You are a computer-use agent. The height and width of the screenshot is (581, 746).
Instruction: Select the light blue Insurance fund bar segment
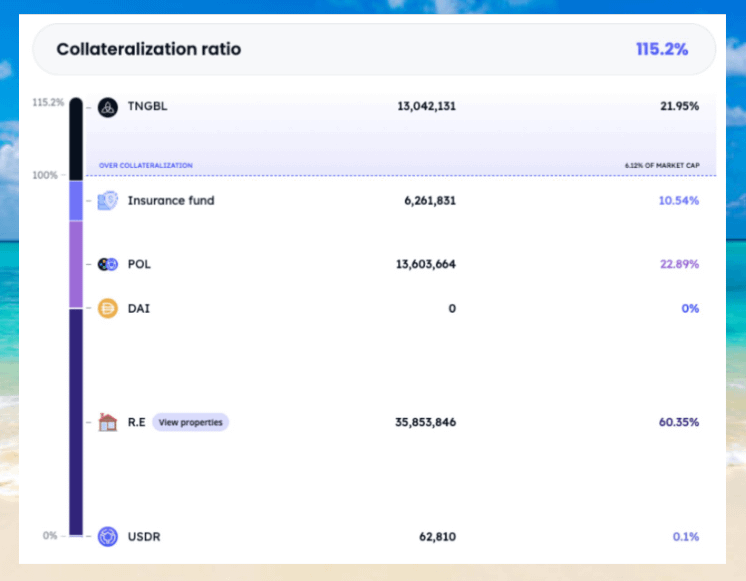76,201
